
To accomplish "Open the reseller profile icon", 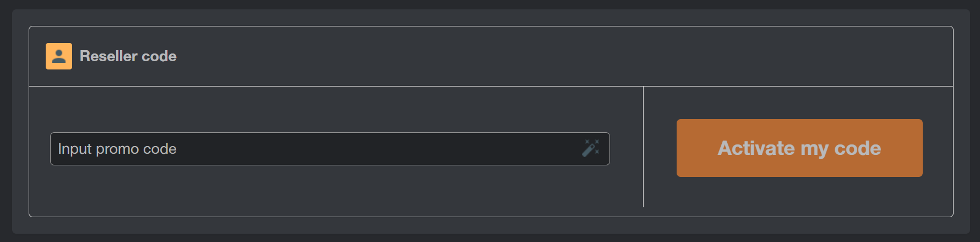I will 59,56.
